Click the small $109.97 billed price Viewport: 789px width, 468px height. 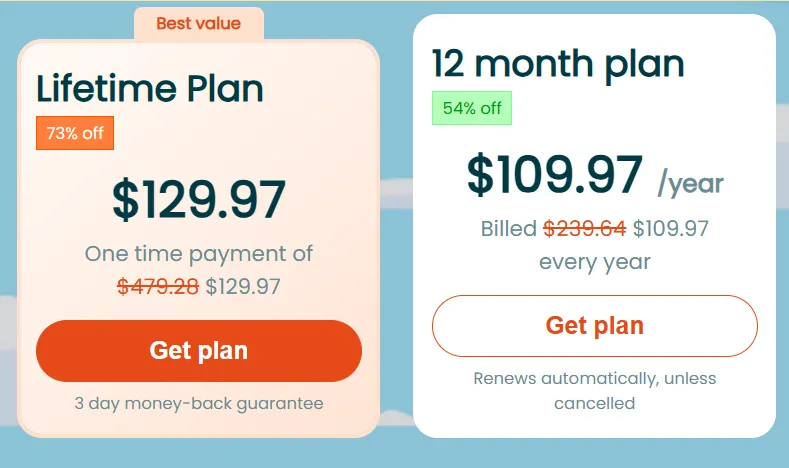(x=670, y=229)
